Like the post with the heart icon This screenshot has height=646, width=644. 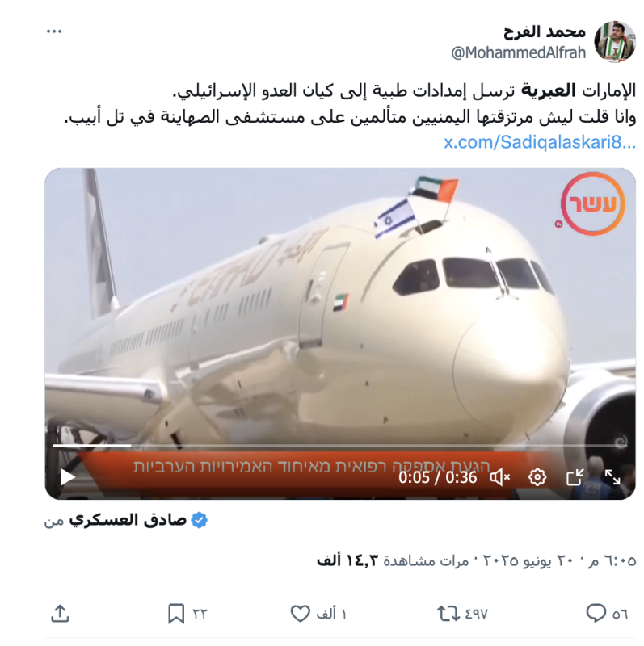tap(300, 614)
